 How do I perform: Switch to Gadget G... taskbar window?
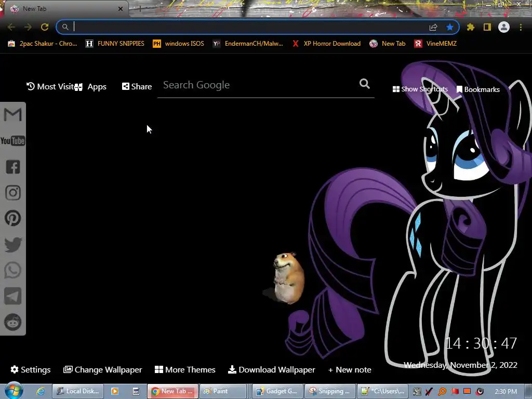coord(277,391)
